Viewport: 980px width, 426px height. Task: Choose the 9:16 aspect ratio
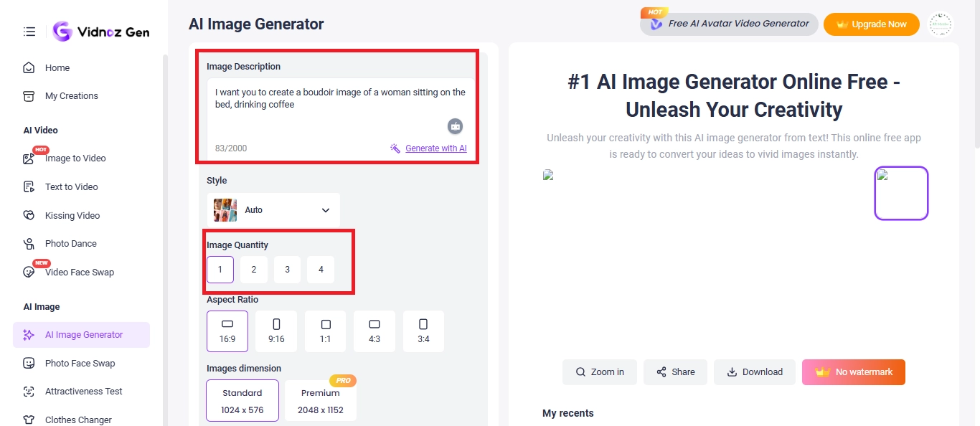(275, 331)
